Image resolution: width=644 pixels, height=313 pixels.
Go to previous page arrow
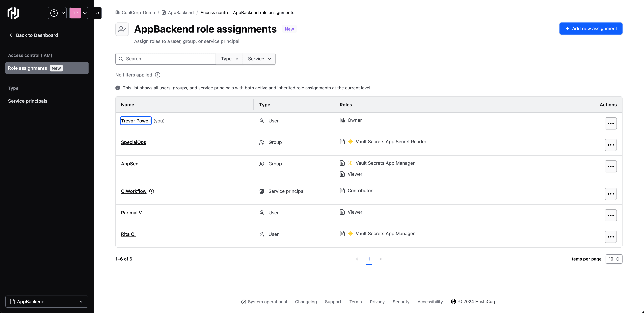pos(357,259)
